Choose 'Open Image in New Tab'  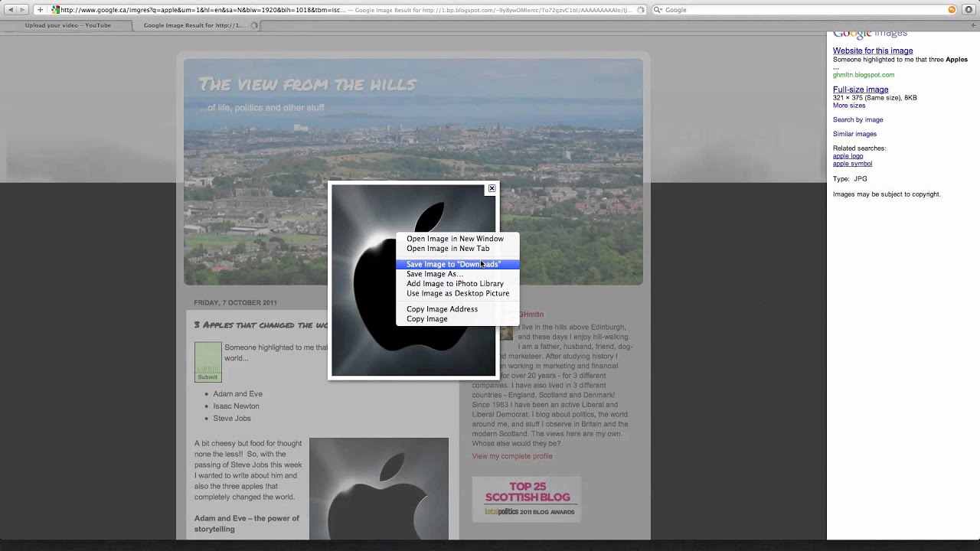pos(457,249)
